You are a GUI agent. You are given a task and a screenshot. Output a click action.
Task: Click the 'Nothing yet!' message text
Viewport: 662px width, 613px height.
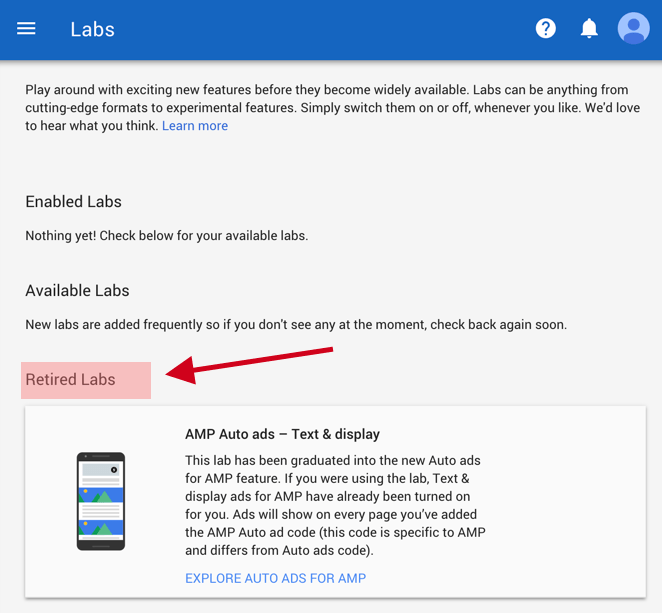pyautogui.click(x=166, y=236)
